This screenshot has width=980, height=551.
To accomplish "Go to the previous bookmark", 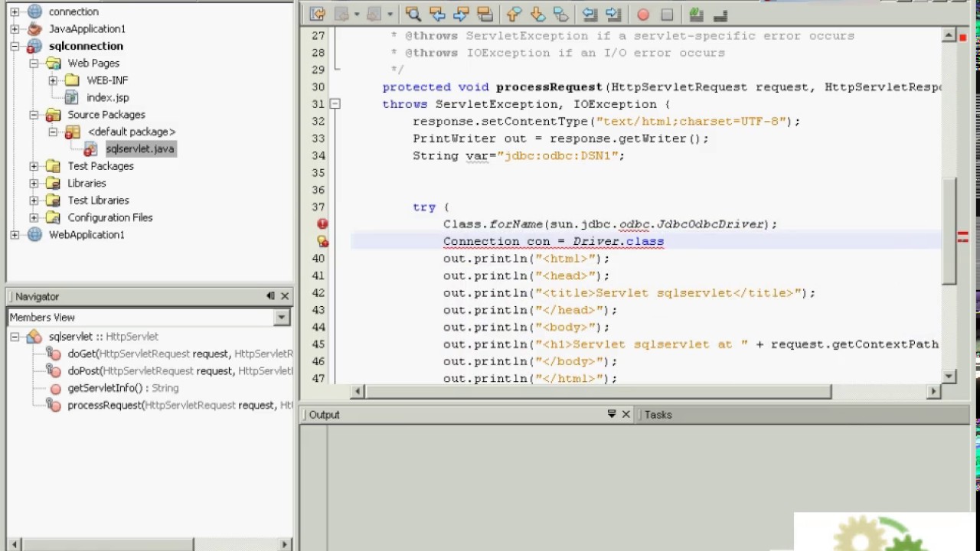I will [x=514, y=15].
